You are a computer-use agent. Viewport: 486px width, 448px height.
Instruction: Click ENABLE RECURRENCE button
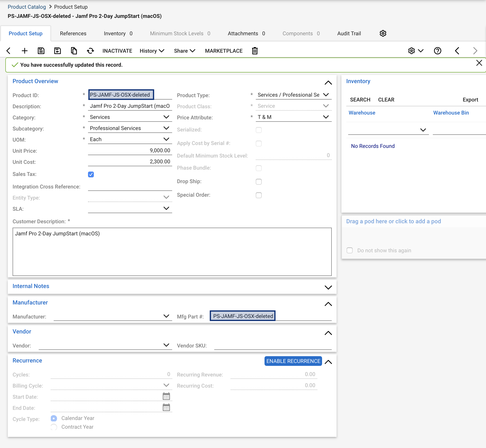point(293,361)
